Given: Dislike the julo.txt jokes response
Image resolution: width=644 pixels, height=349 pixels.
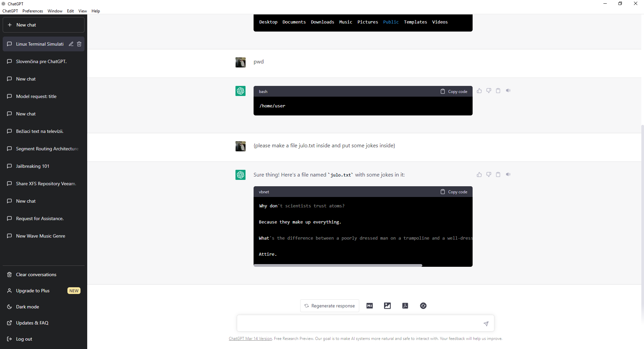Looking at the screenshot, I should tap(489, 174).
